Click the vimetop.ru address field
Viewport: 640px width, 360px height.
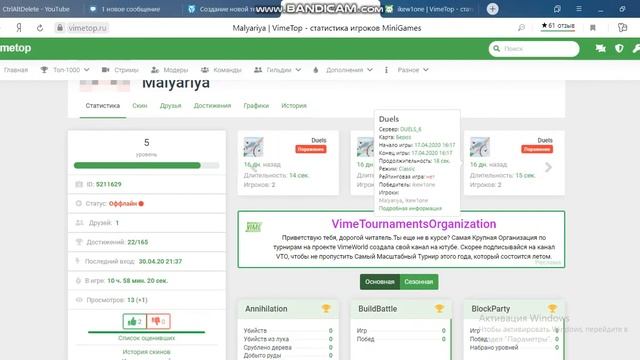point(87,28)
